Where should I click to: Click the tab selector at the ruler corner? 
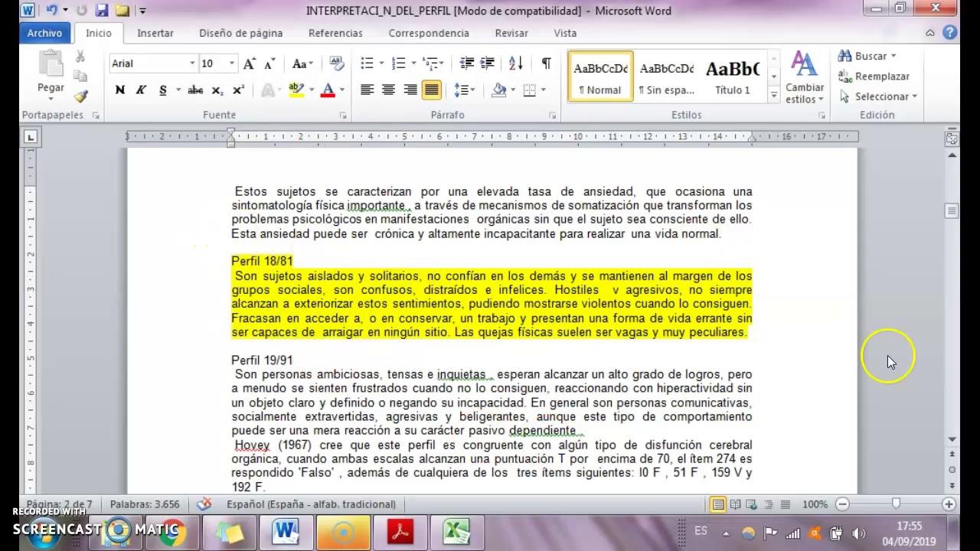click(31, 137)
